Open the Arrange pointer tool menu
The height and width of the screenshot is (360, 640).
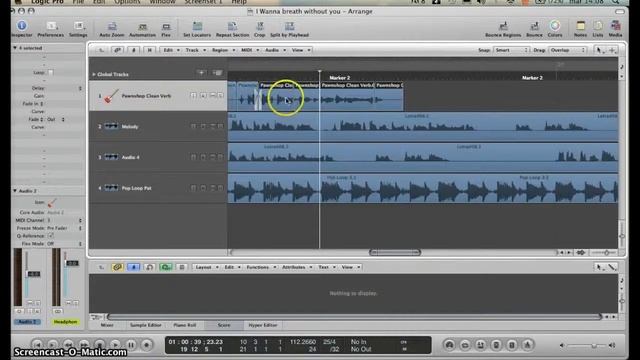[x=599, y=50]
